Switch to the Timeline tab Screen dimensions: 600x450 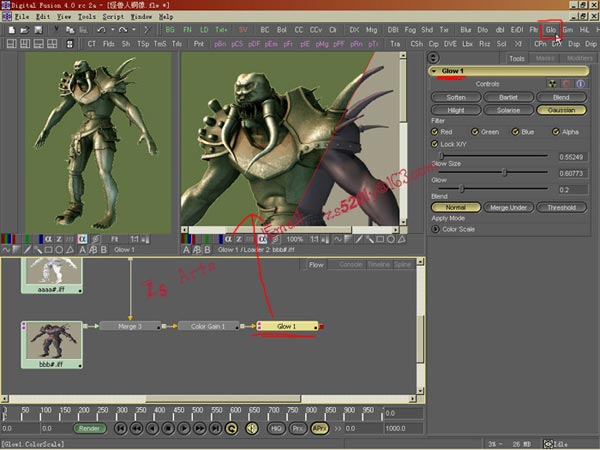378,264
